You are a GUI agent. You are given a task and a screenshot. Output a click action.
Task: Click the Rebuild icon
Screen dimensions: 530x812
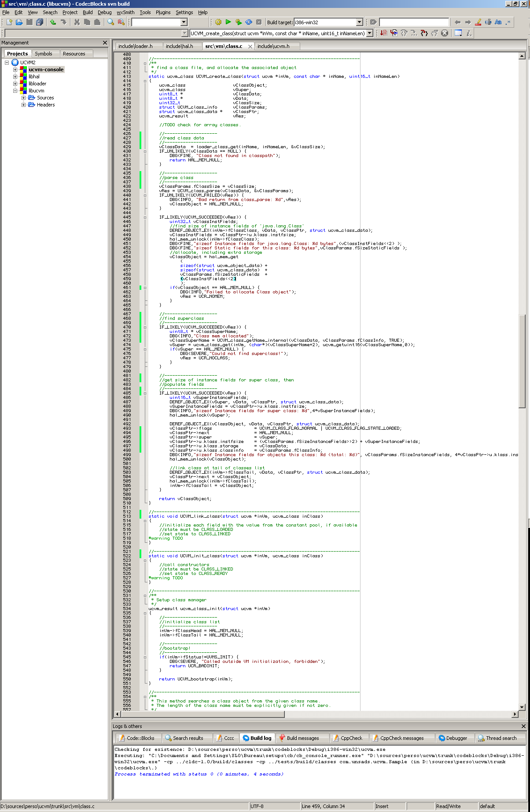[249, 22]
